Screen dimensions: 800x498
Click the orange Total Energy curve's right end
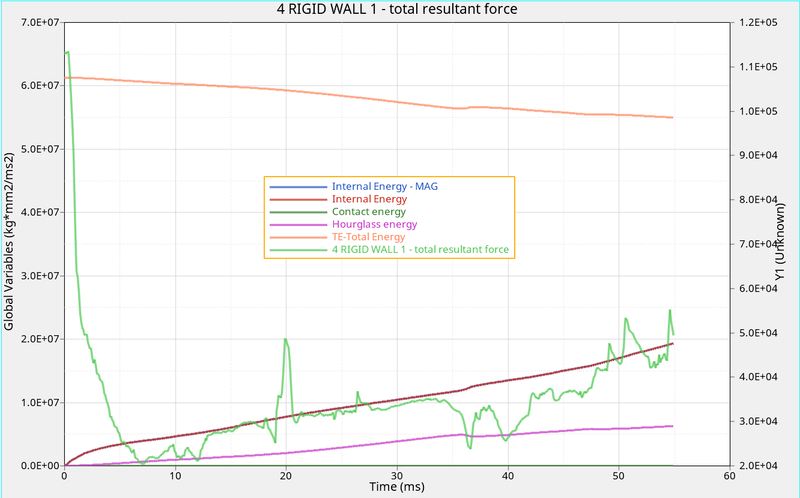pyautogui.click(x=671, y=118)
